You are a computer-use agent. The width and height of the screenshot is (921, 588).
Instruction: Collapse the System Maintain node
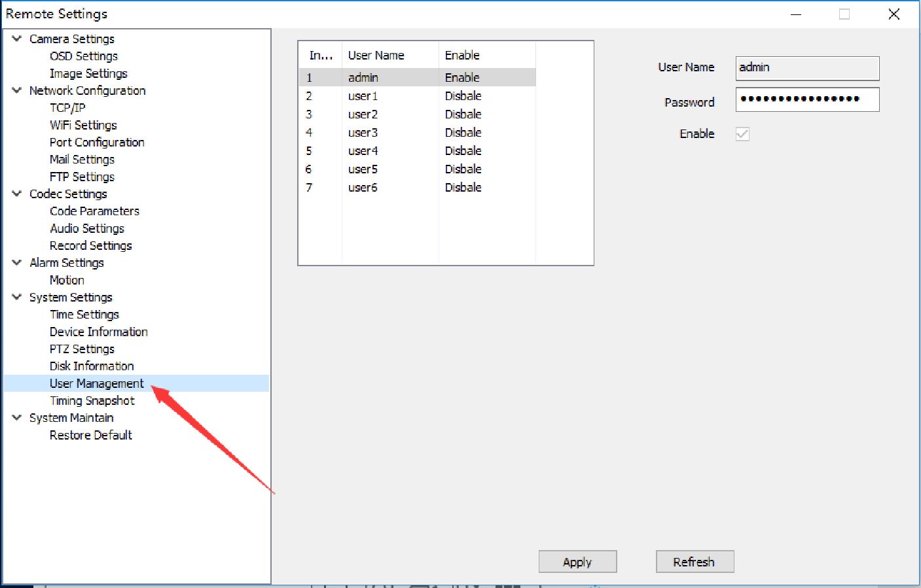17,417
